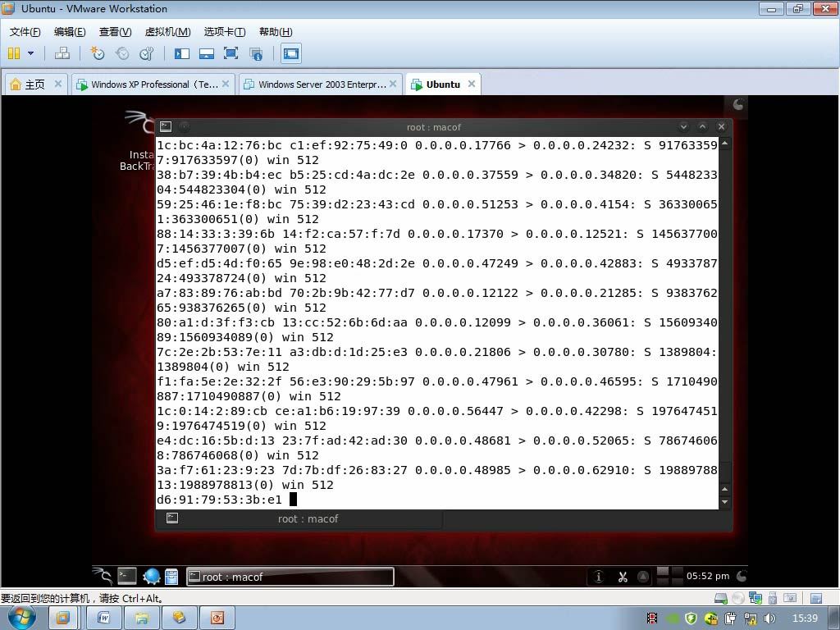Open file manager icon in KDE panel

(x=171, y=577)
